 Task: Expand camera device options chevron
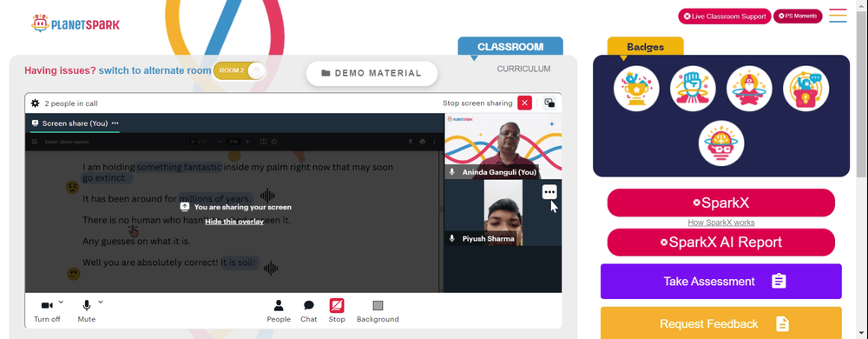(x=61, y=302)
